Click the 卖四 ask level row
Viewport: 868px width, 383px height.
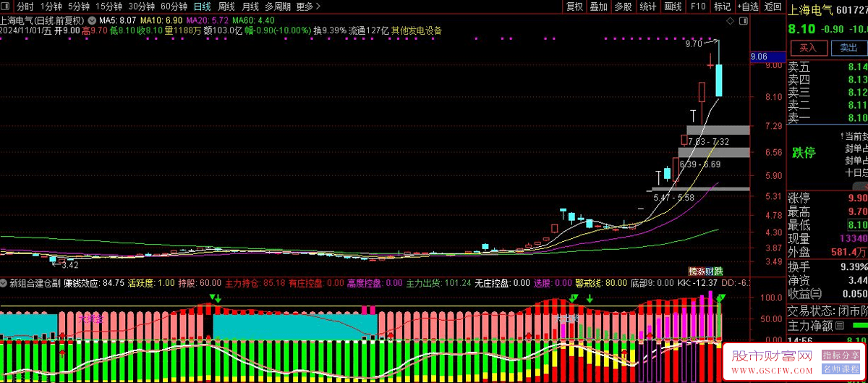click(827, 80)
